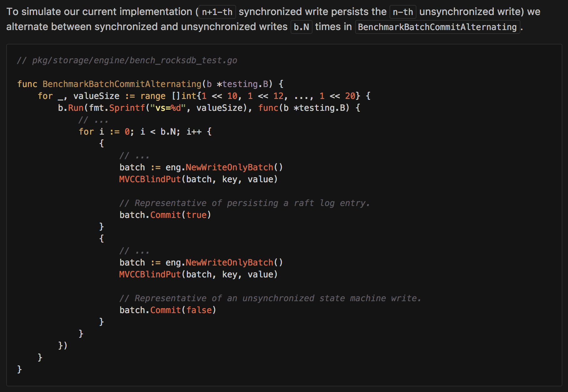The image size is (568, 392).
Task: Click the inline code 'n+1-th'
Action: (217, 12)
